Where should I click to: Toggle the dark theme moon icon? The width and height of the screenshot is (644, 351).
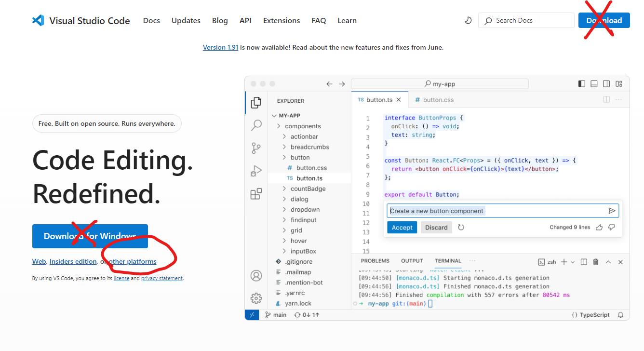tap(468, 20)
